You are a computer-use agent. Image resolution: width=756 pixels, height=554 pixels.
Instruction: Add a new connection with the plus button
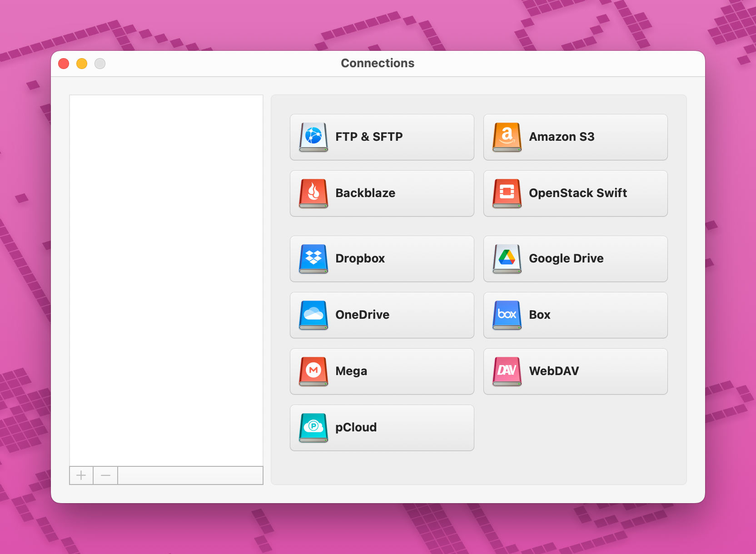pos(81,475)
